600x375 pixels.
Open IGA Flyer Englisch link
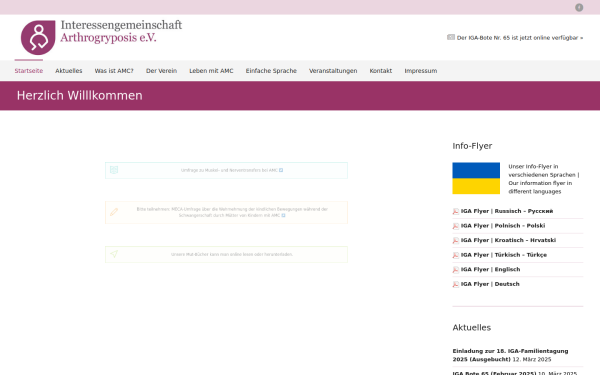point(490,269)
